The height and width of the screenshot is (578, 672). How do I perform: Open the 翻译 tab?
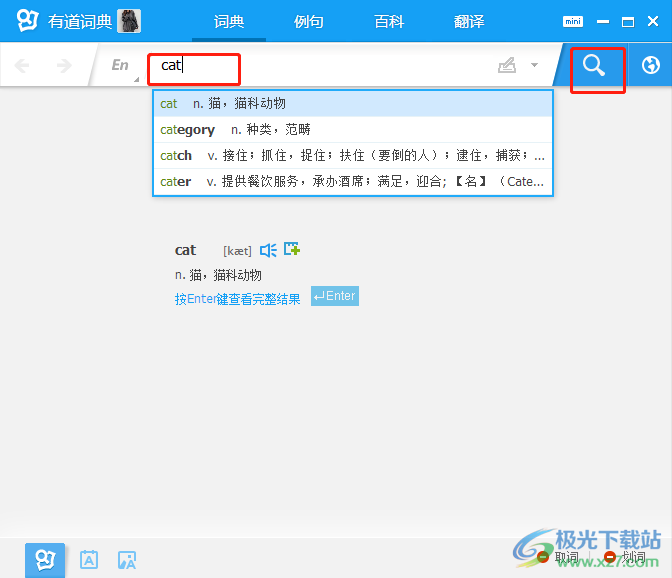469,21
